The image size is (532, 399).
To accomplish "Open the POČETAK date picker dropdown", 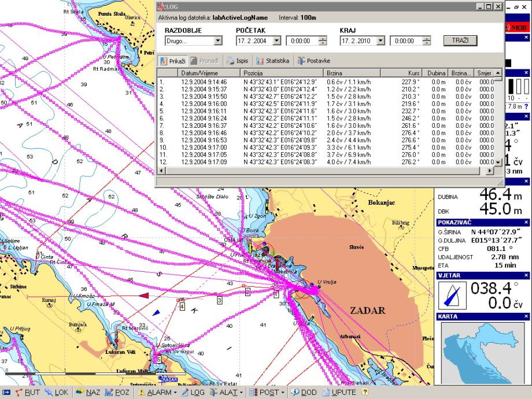I will (277, 41).
